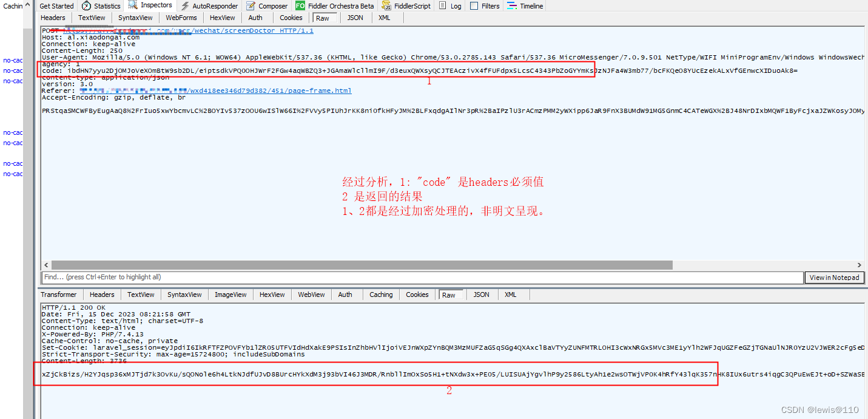Click the version: 3.0 header line
Image resolution: width=868 pixels, height=419 pixels.
67,84
